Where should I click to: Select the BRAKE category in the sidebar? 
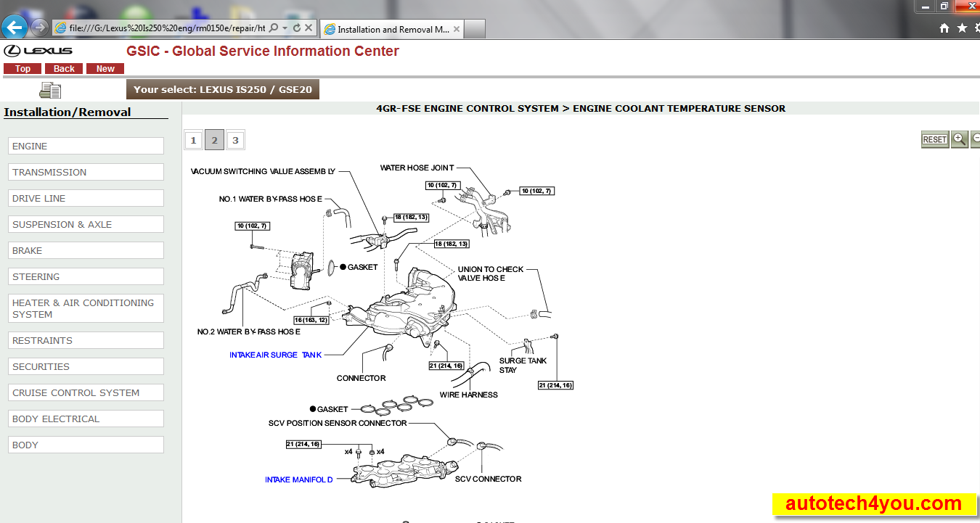point(85,250)
